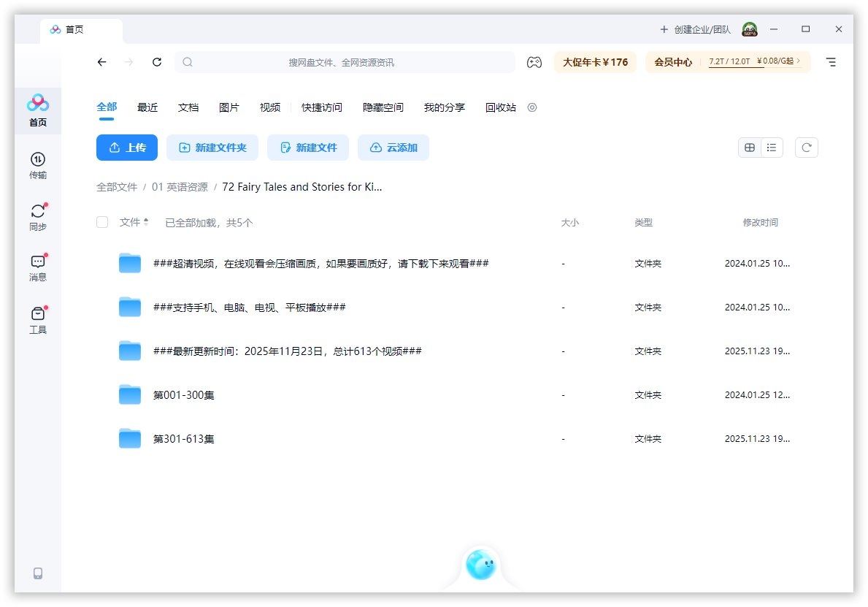Click the phone icon at sidebar bottom
Image resolution: width=868 pixels, height=607 pixels.
(x=38, y=573)
